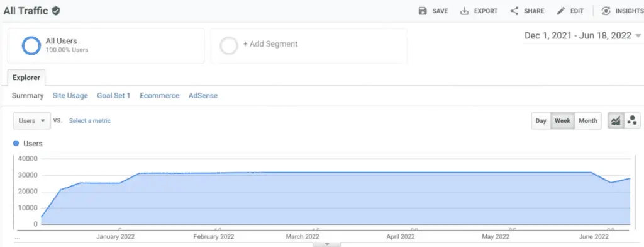Open the Ecommerce view
Image resolution: width=644 pixels, height=247 pixels.
[159, 96]
